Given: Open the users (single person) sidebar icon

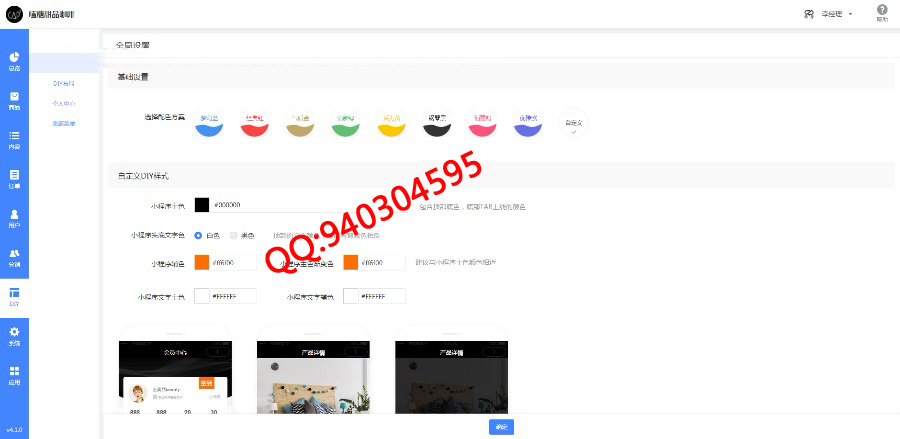Looking at the screenshot, I should 14,217.
